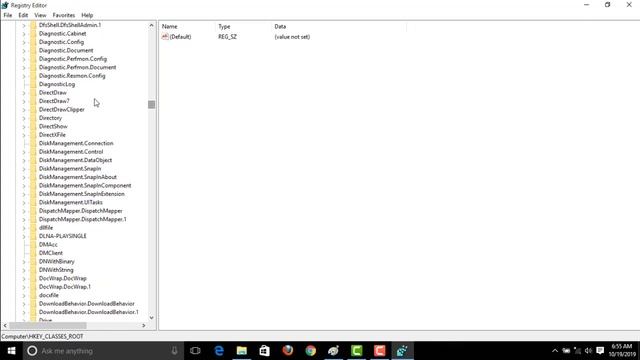Click the '(value not set)' data cell
The width and height of the screenshot is (640, 360).
[292, 37]
